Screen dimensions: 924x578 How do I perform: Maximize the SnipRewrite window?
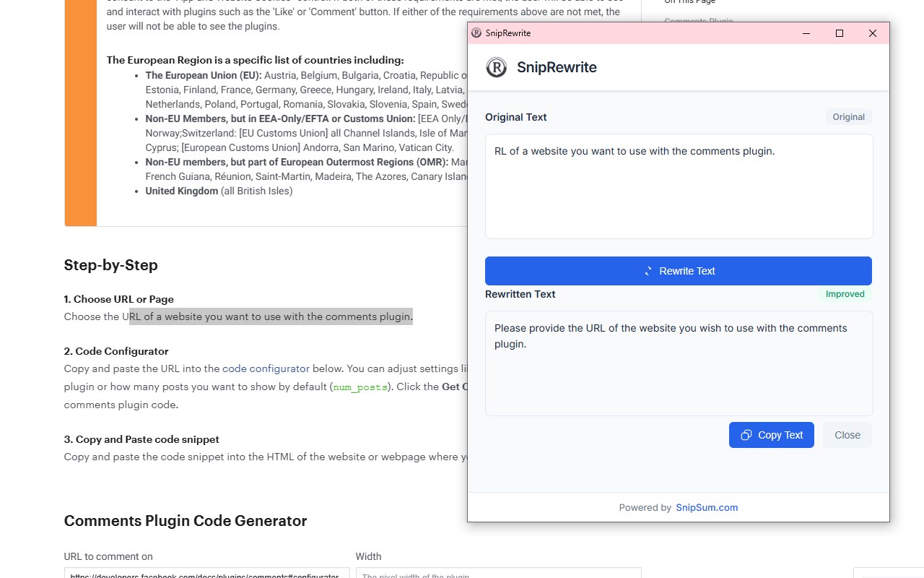coord(840,33)
